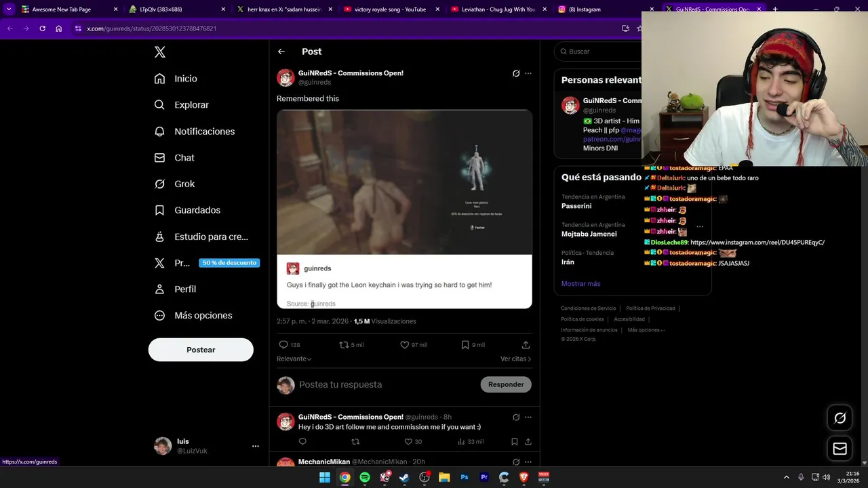The height and width of the screenshot is (488, 868).
Task: Switch to Awesome New Tab Page tab
Action: click(x=68, y=9)
